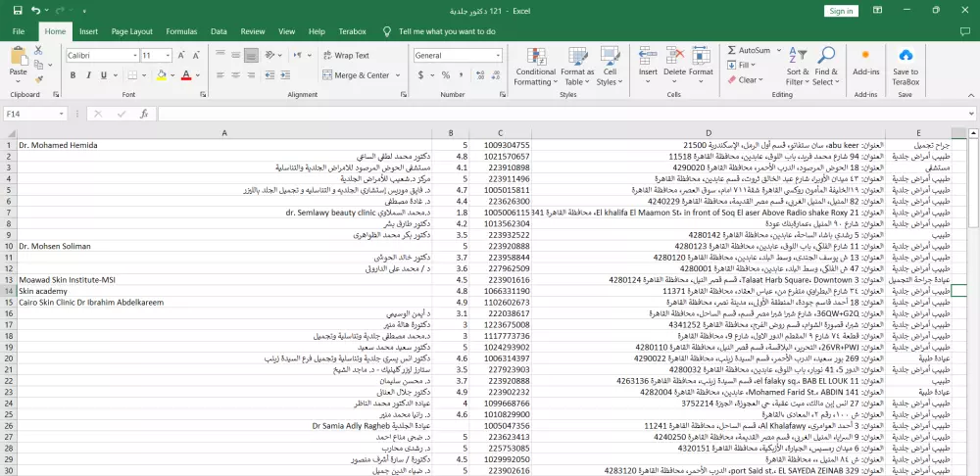Click the Sign in button
This screenshot has width=980, height=476.
pos(841,11)
